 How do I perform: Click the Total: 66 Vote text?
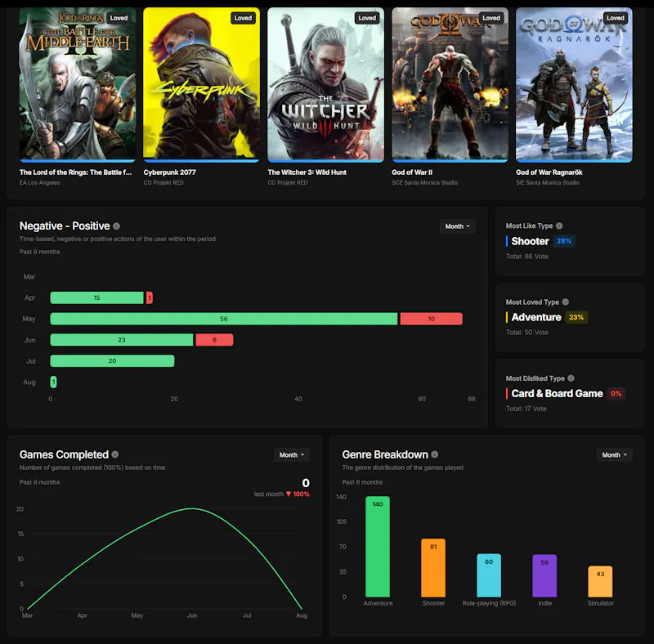tap(527, 257)
